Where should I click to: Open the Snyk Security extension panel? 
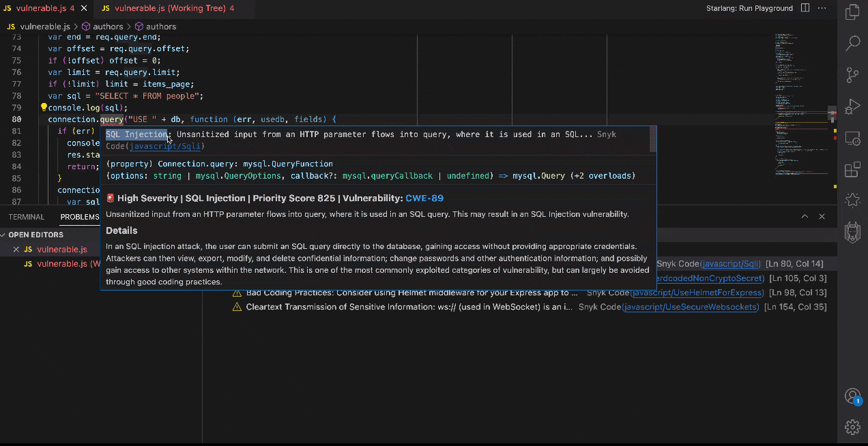point(852,231)
